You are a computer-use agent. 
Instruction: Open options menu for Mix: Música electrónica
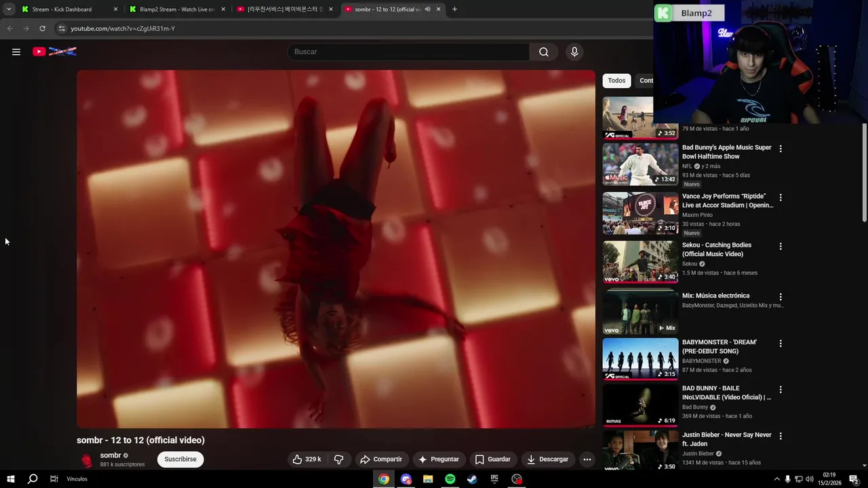point(781,297)
